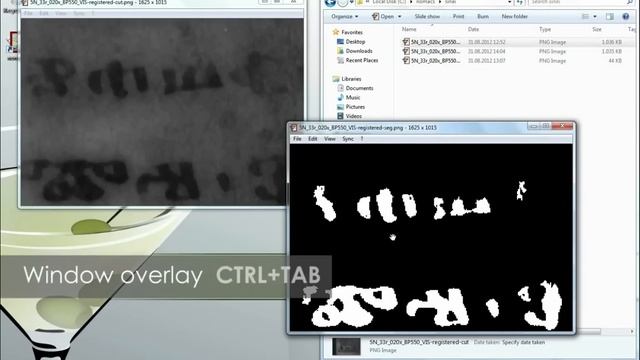Click the Favorites star icon
Image resolution: width=640 pixels, height=360 pixels.
click(336, 32)
